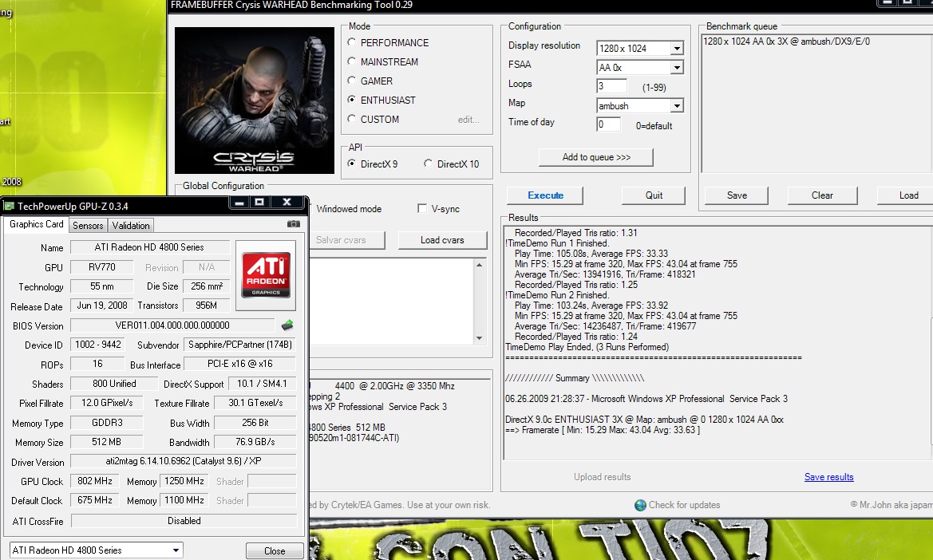Click the globe icon next to Check for updates
Image resolution: width=933 pixels, height=560 pixels.
640,505
